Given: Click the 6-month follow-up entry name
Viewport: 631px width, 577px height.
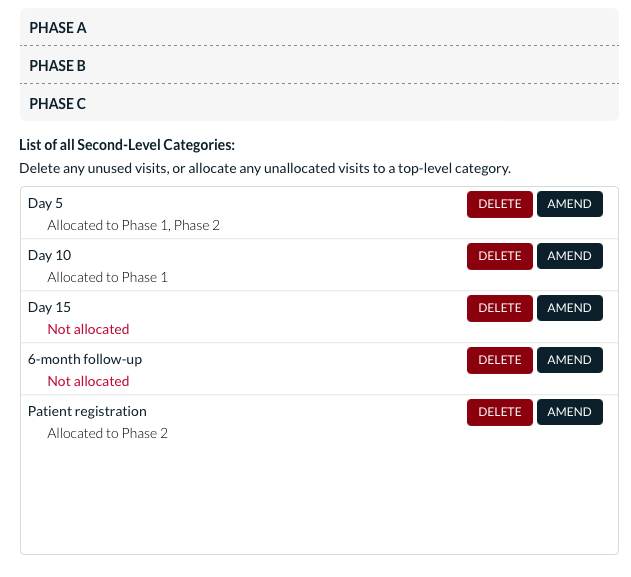Looking at the screenshot, I should click(x=78, y=359).
